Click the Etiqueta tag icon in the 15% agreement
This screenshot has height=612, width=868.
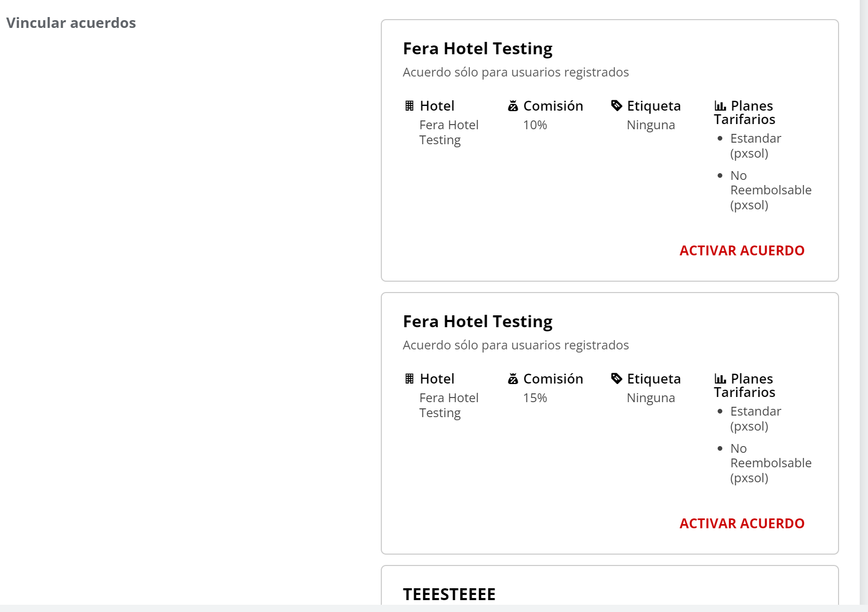(616, 378)
